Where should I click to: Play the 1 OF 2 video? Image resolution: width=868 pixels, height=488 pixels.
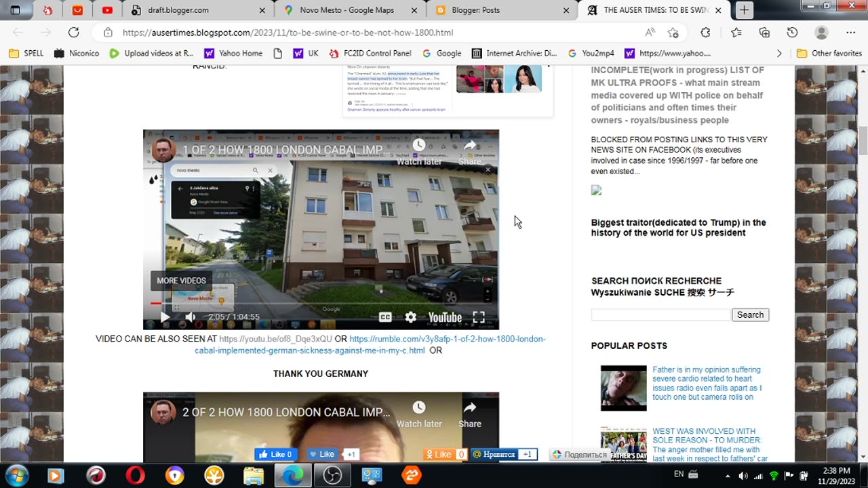tap(165, 317)
